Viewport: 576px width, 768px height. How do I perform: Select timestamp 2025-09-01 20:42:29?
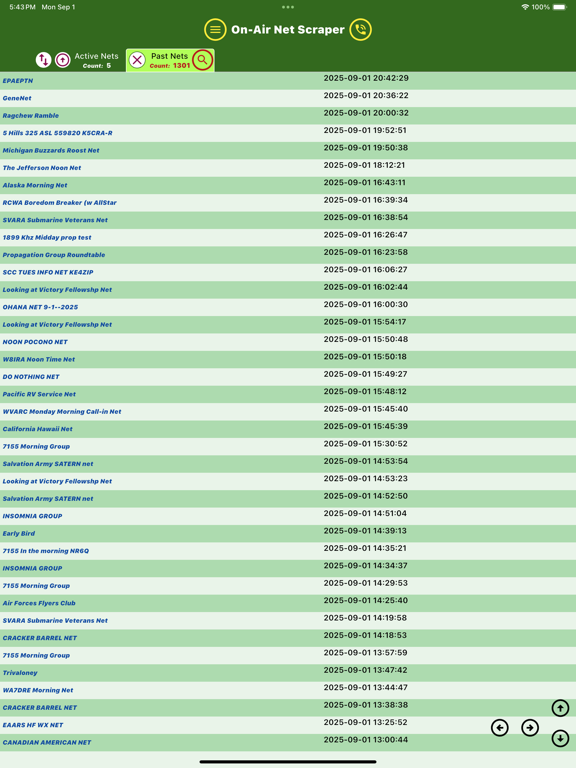[x=366, y=78]
